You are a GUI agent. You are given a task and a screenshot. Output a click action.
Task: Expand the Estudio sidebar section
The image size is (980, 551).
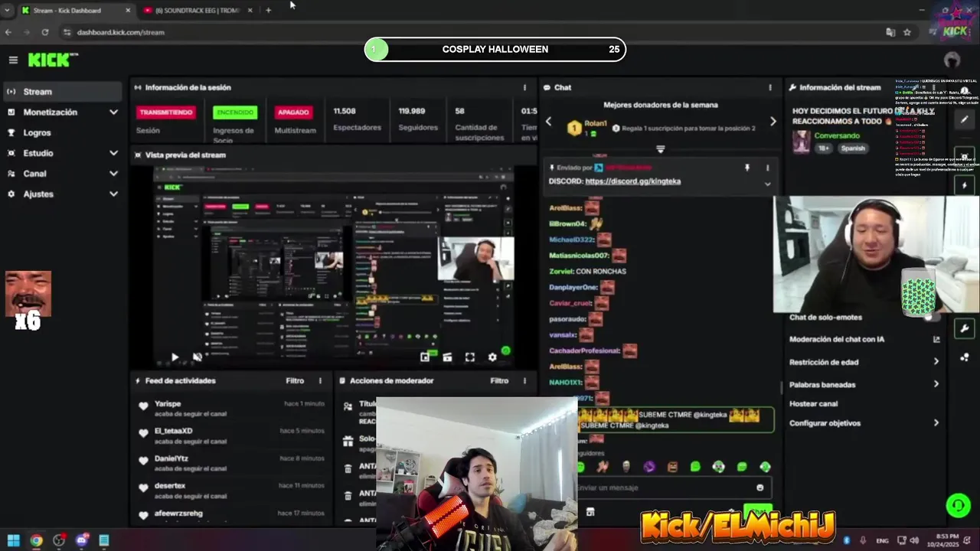click(113, 153)
